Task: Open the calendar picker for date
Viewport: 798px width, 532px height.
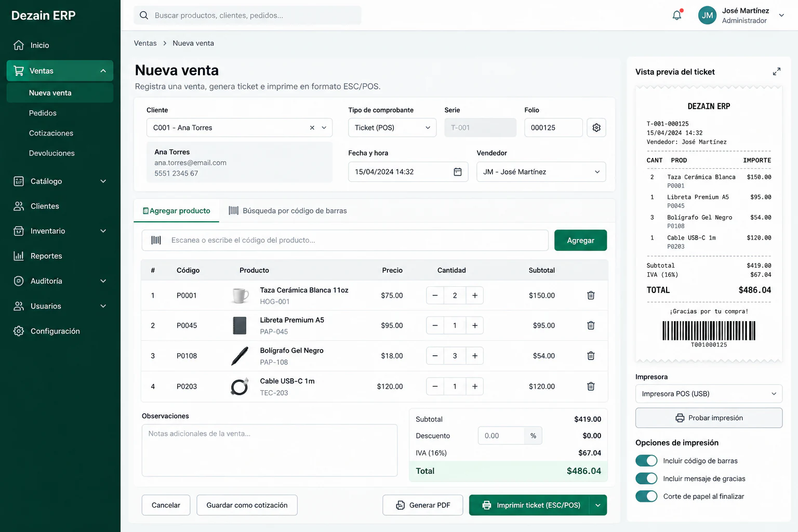Action: [x=458, y=172]
